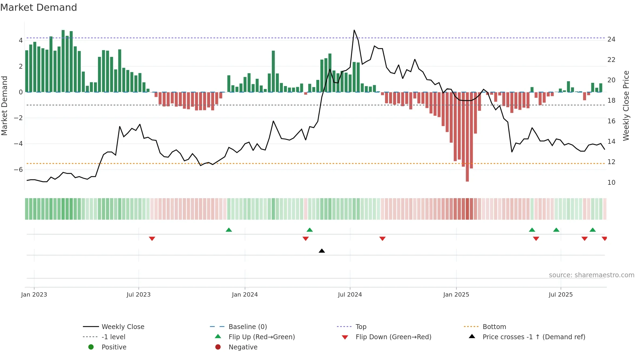
Task: Click the Market Demand y-axis title
Action: pos(4,106)
